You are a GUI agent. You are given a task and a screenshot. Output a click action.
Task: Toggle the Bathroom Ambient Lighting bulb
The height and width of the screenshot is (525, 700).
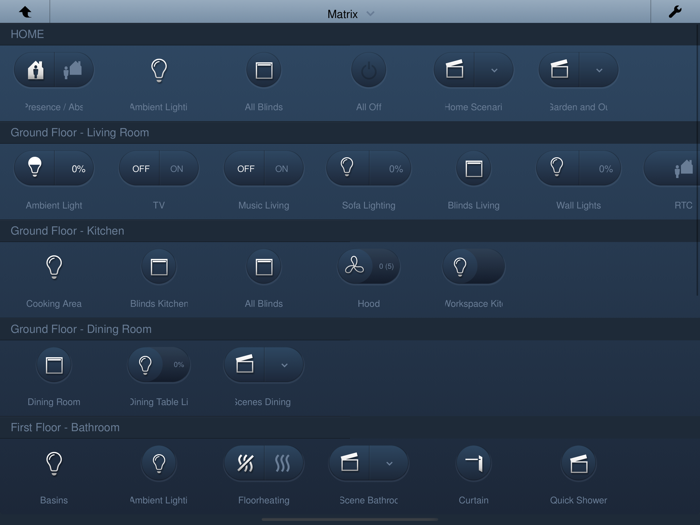(x=159, y=463)
